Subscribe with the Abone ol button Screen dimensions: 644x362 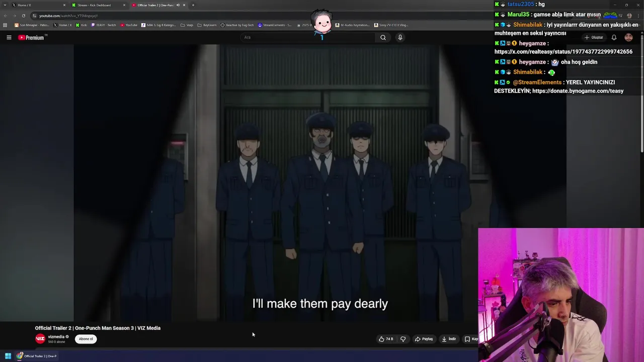[86, 339]
